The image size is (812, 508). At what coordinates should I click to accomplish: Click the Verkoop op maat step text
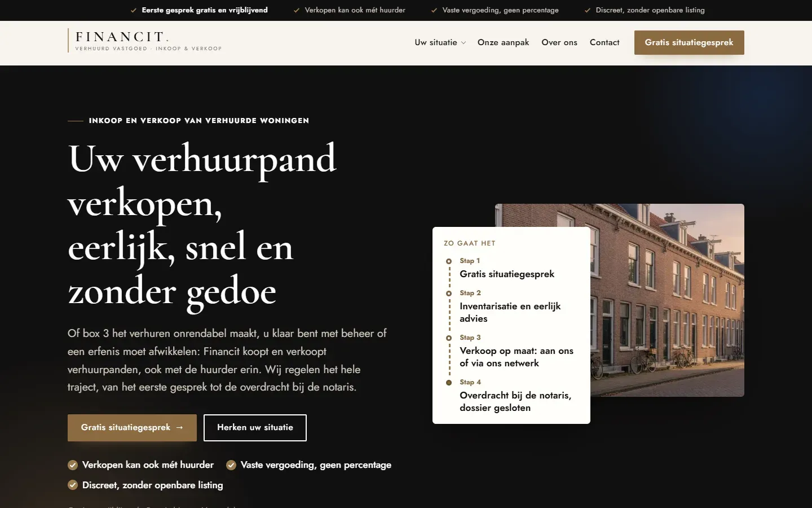click(517, 357)
